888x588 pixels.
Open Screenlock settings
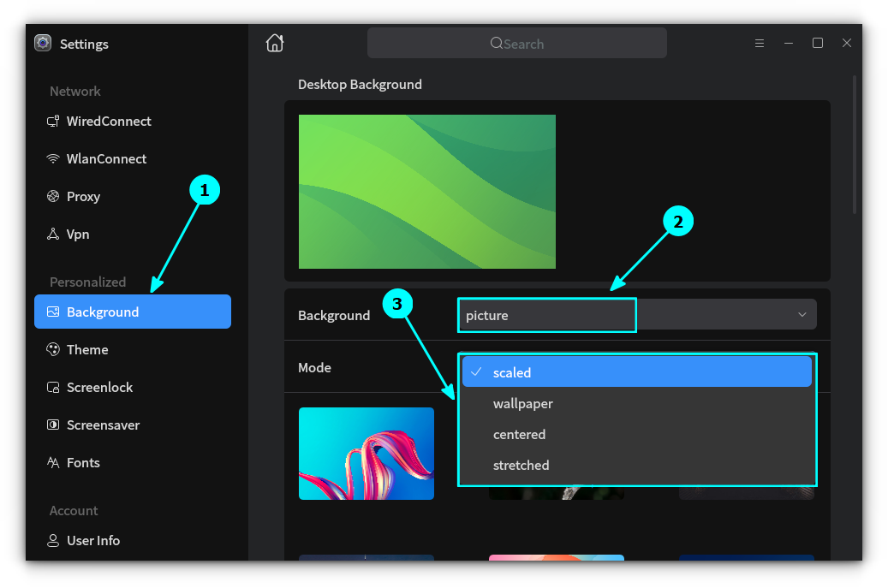98,387
